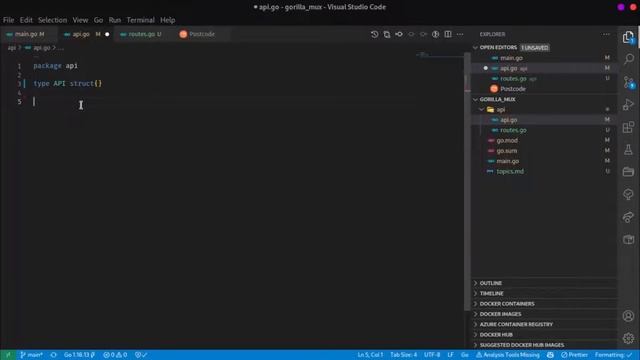The width and height of the screenshot is (640, 360).
Task: Expand the AZURE CONTAINER REGISTRY panel
Action: 544,324
